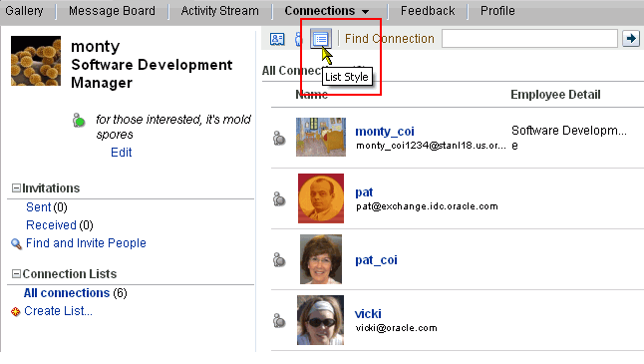Image resolution: width=644 pixels, height=364 pixels.
Task: Select All connections list link
Action: (x=67, y=293)
